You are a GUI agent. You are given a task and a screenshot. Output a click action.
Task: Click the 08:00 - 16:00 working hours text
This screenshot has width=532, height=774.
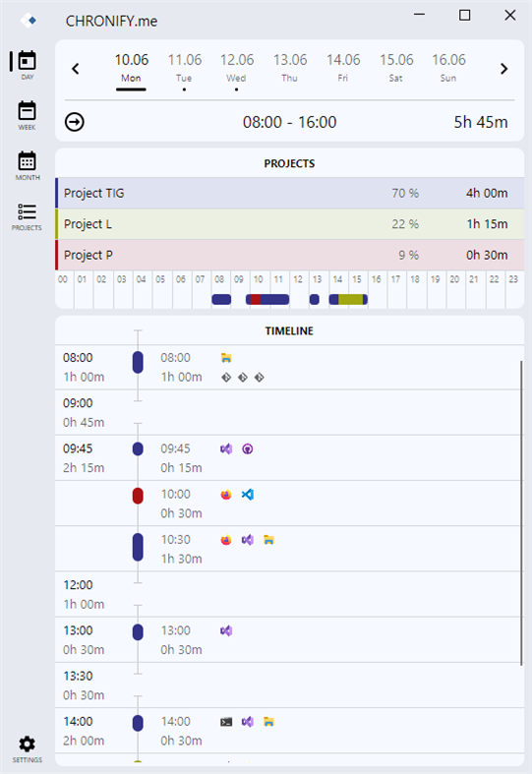click(x=290, y=122)
